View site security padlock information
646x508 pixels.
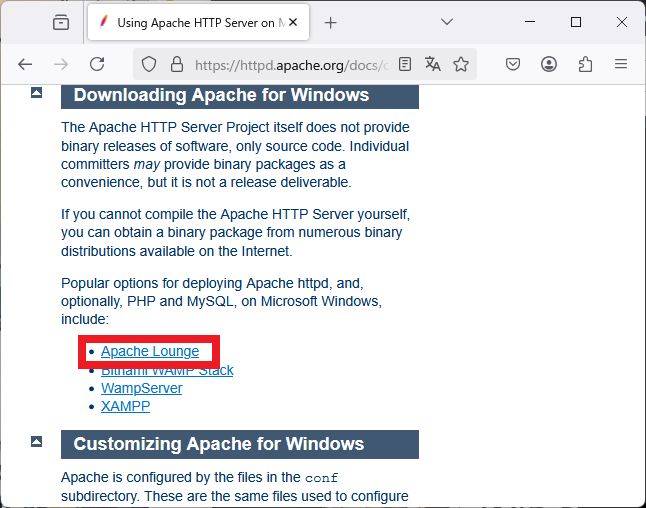click(177, 64)
